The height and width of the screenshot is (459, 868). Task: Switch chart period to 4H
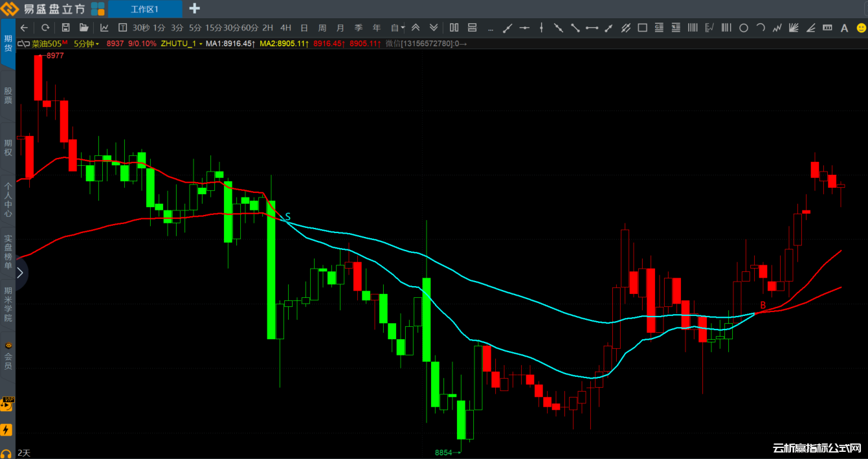(285, 28)
